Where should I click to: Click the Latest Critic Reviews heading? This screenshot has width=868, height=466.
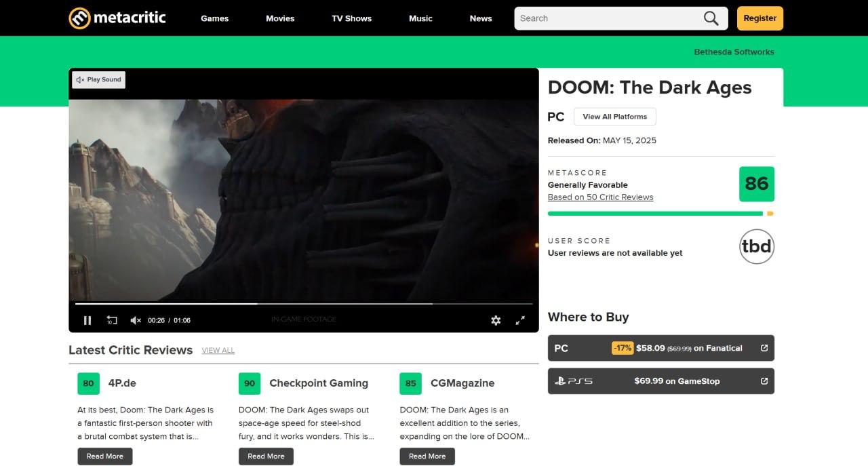[x=131, y=350]
